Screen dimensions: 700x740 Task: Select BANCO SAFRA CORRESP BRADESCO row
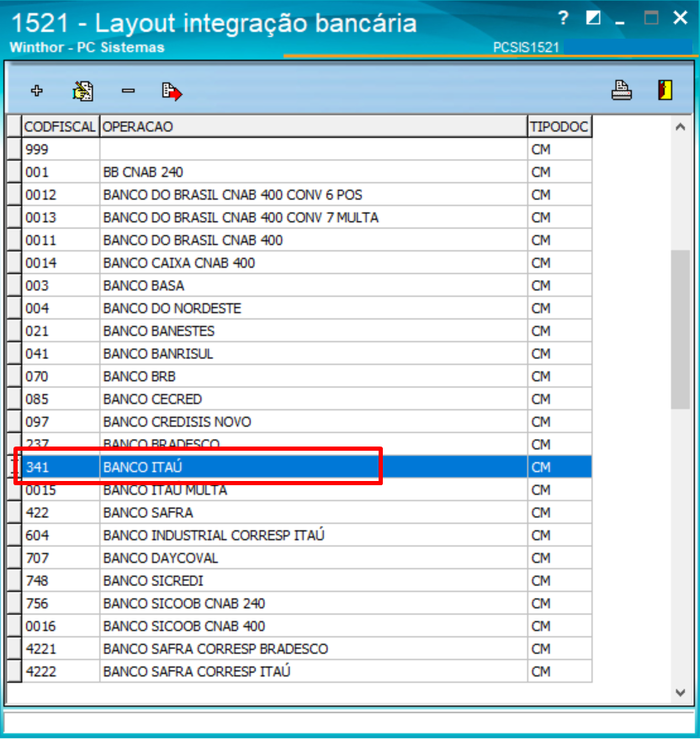pyautogui.click(x=300, y=648)
